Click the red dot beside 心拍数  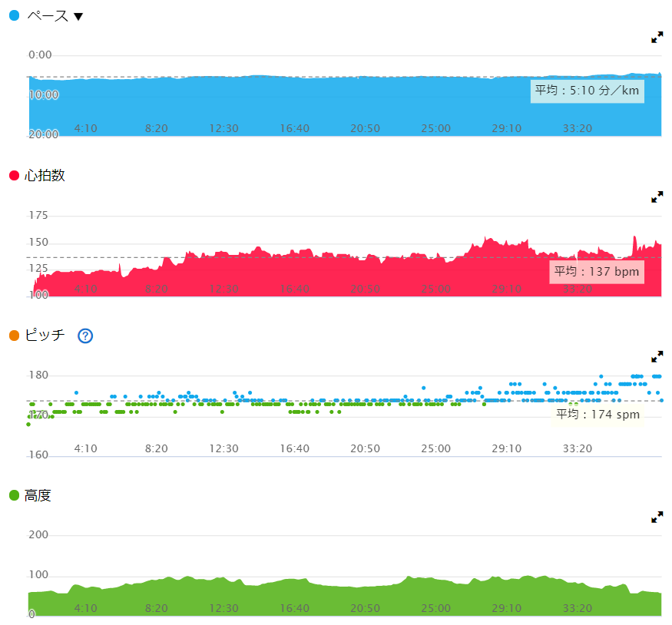pos(14,176)
